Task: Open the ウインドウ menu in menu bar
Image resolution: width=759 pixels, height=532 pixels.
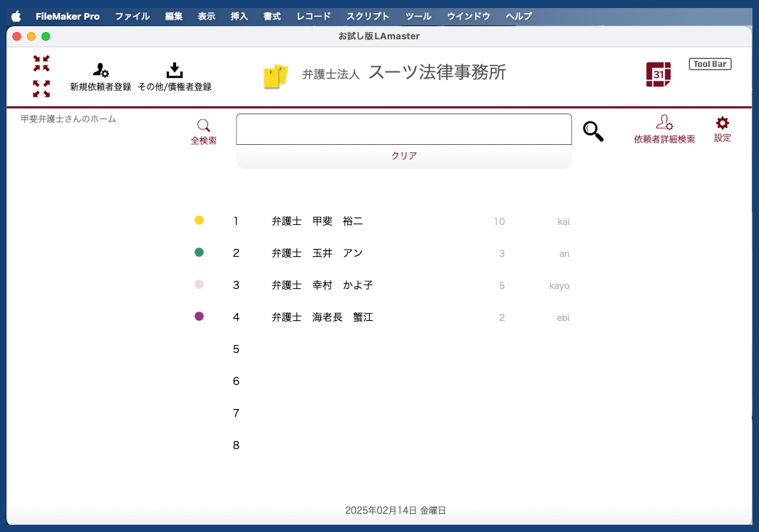Action: (x=468, y=16)
